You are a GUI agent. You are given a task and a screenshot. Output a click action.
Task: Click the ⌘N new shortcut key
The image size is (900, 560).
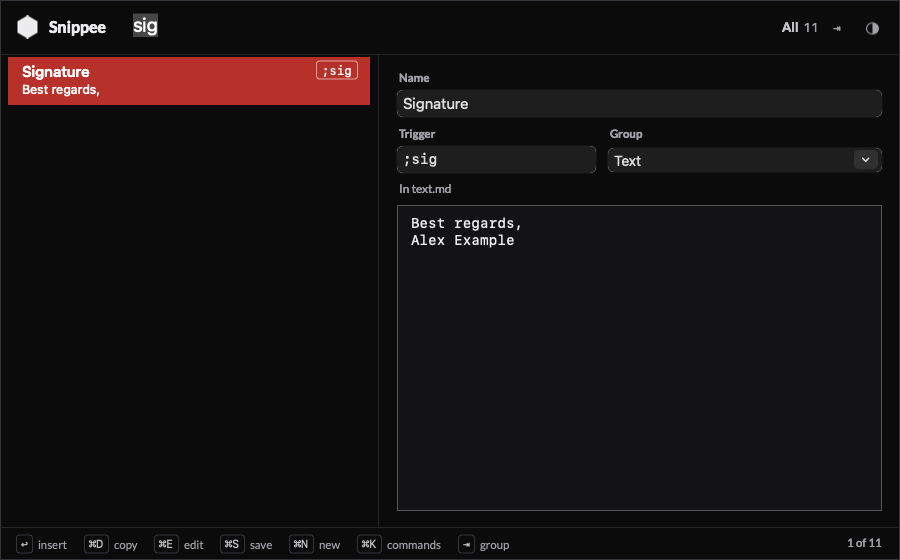pos(301,544)
